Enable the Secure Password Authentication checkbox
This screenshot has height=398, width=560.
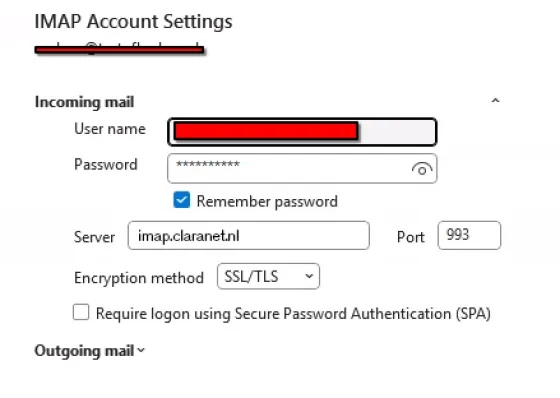(x=81, y=312)
